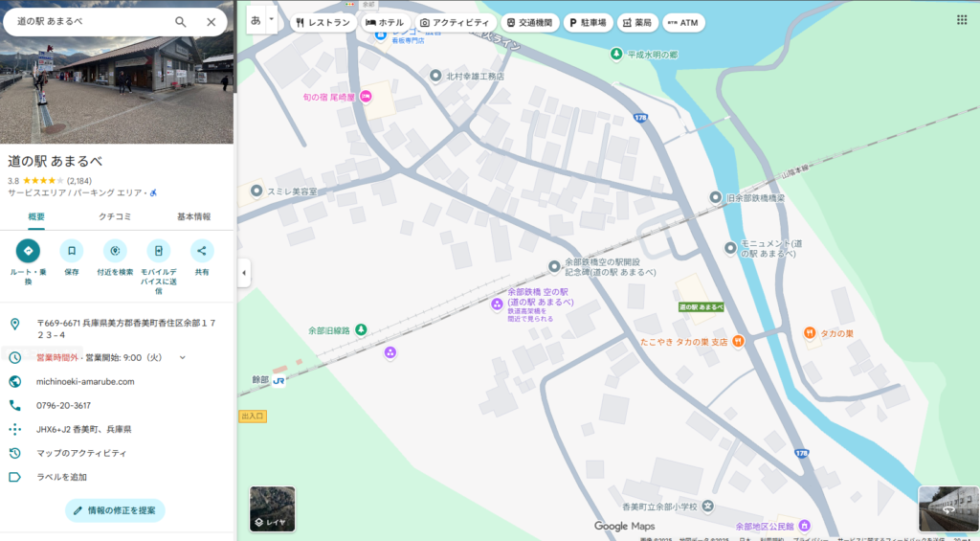980x541 pixels.
Task: Send to mobile device icon
Action: 159,251
